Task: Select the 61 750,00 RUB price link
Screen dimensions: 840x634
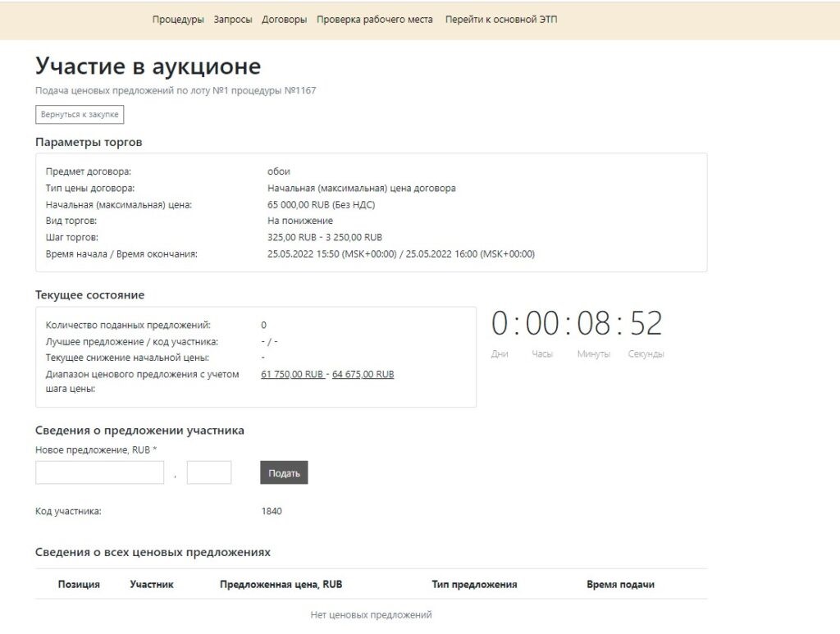Action: pos(292,374)
